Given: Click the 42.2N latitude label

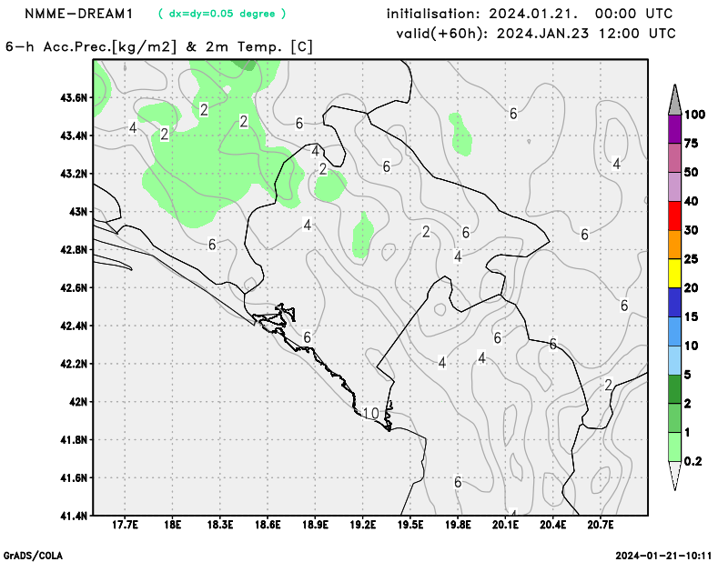Looking at the screenshot, I should [x=74, y=364].
